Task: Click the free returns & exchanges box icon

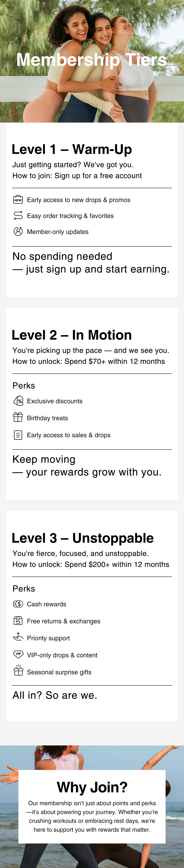Action: tap(18, 621)
